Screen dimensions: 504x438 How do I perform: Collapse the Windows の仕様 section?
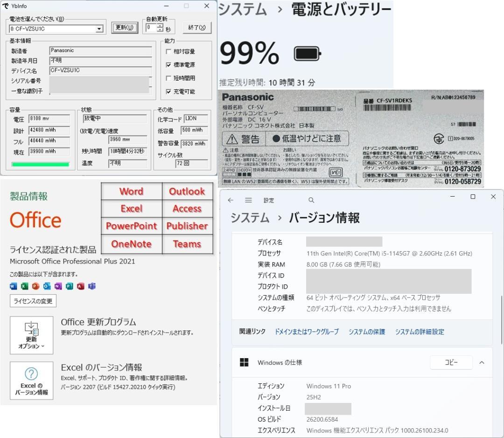pyautogui.click(x=483, y=362)
